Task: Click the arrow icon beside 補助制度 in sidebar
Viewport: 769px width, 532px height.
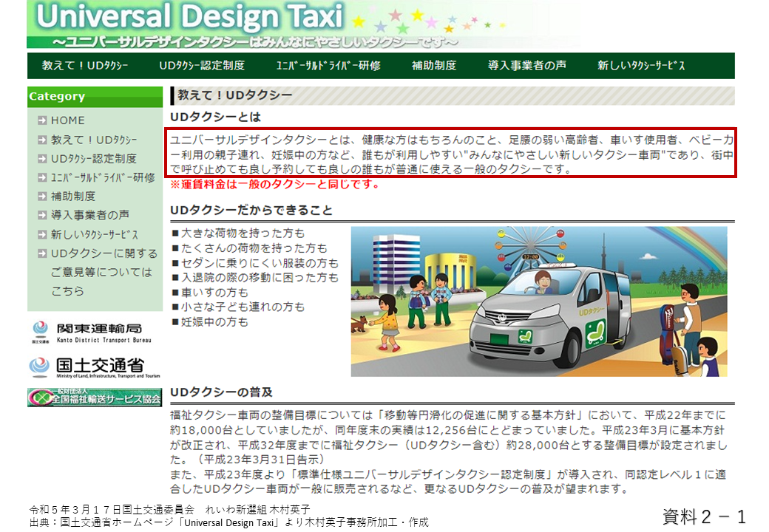Action: (x=42, y=197)
